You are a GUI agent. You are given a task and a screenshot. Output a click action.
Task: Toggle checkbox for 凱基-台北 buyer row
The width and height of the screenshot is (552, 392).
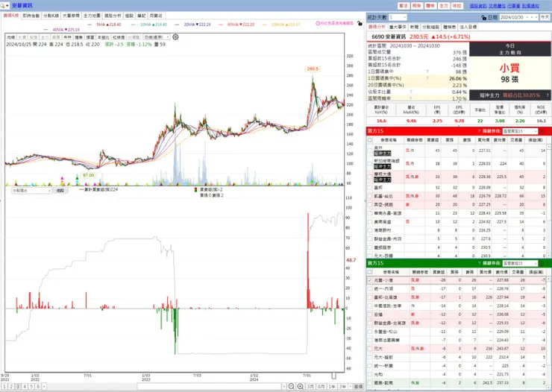tap(370, 196)
